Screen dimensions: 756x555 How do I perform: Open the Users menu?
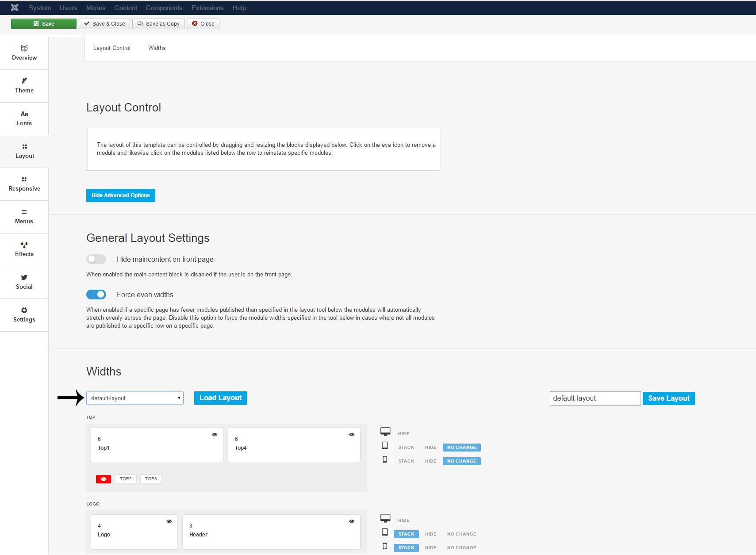pos(68,8)
